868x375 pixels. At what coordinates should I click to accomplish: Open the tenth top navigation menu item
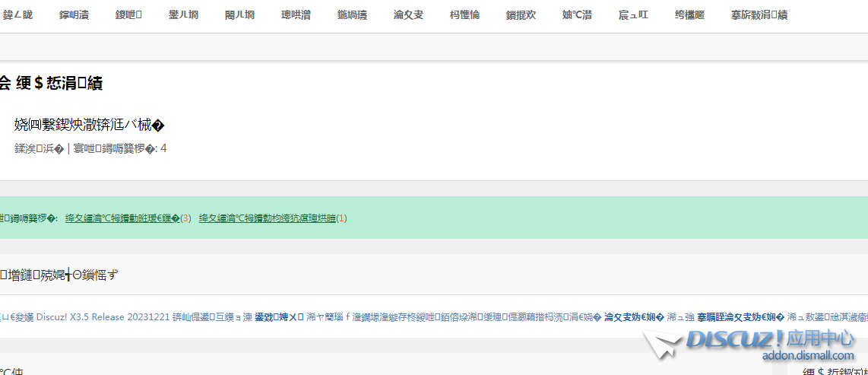click(521, 15)
